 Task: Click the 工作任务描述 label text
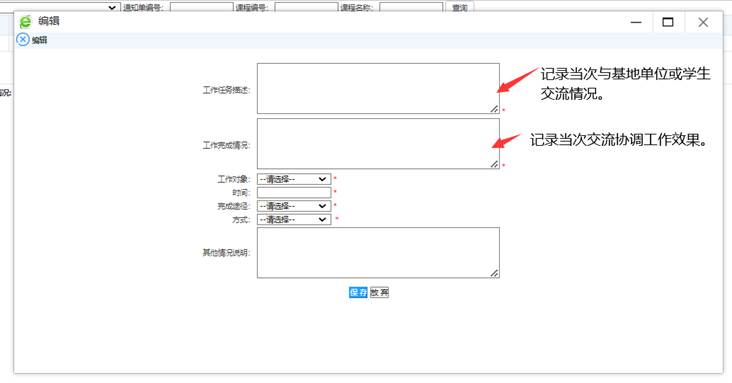click(x=226, y=90)
